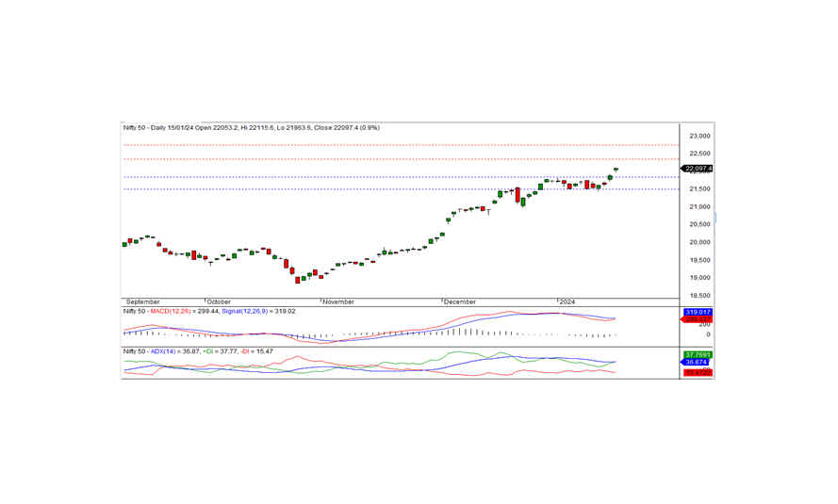Image resolution: width=838 pixels, height=504 pixels.
Task: Select the December label on time axis
Action: tap(461, 301)
